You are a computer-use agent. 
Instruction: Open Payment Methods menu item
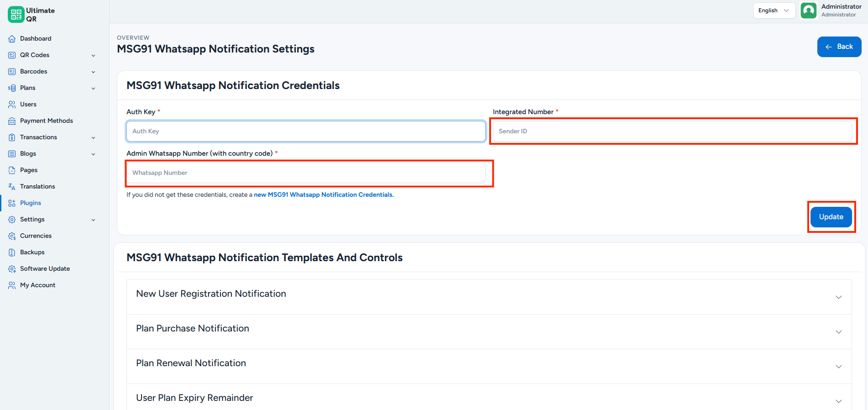coord(47,121)
